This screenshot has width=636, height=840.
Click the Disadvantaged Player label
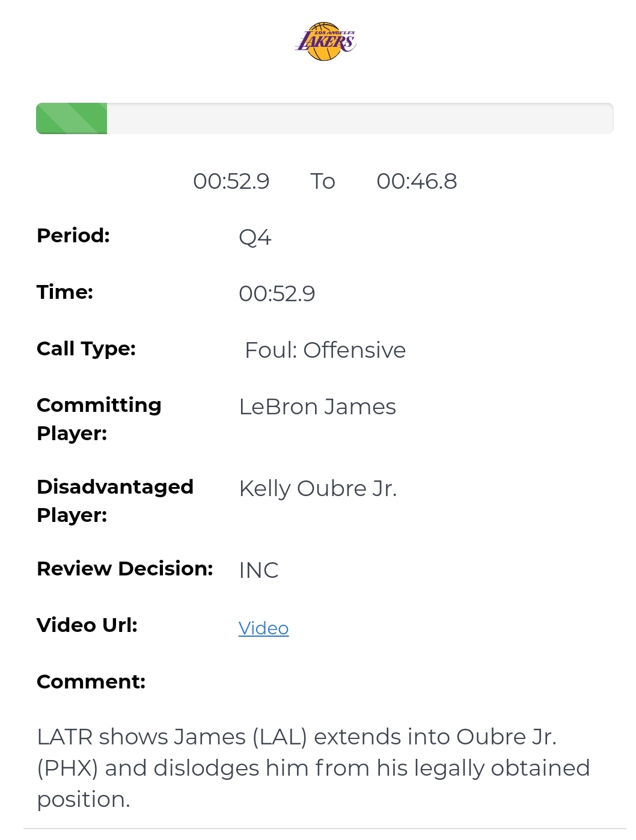tap(115, 500)
